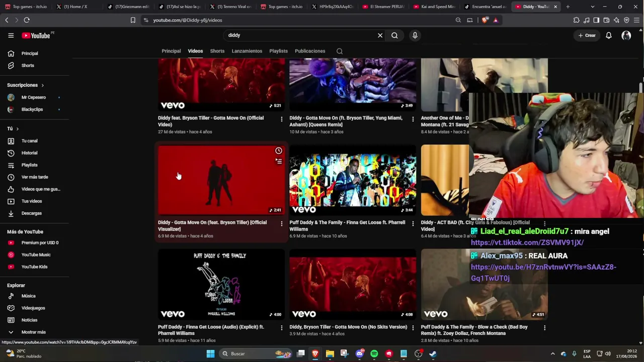The width and height of the screenshot is (644, 362).
Task: Switch to the channel Shorts tab
Action: tap(217, 51)
